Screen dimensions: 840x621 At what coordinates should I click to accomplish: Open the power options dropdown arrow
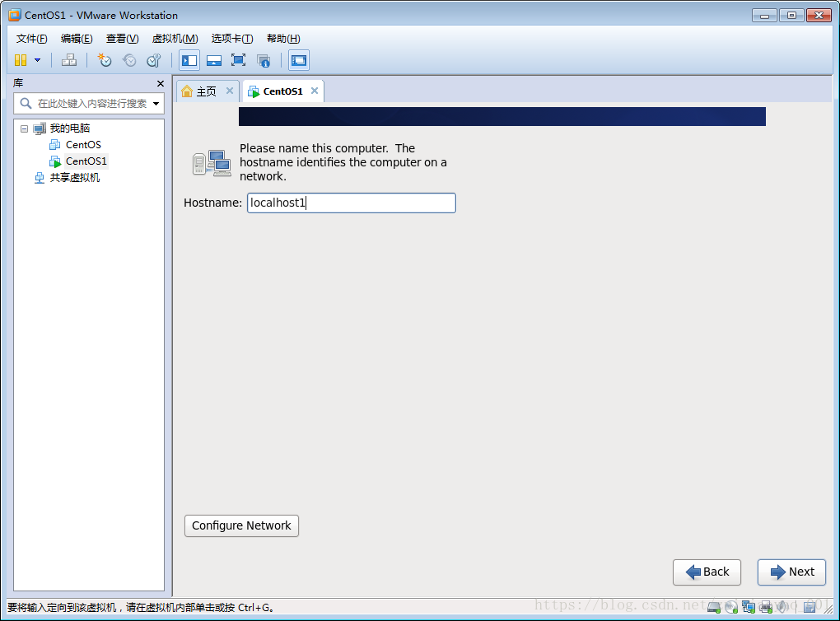click(38, 60)
